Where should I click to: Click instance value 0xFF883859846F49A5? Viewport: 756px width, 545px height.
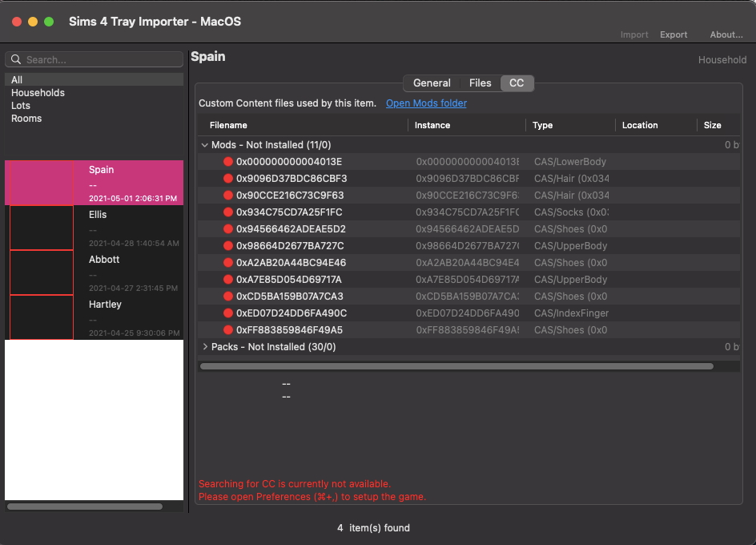coord(468,330)
